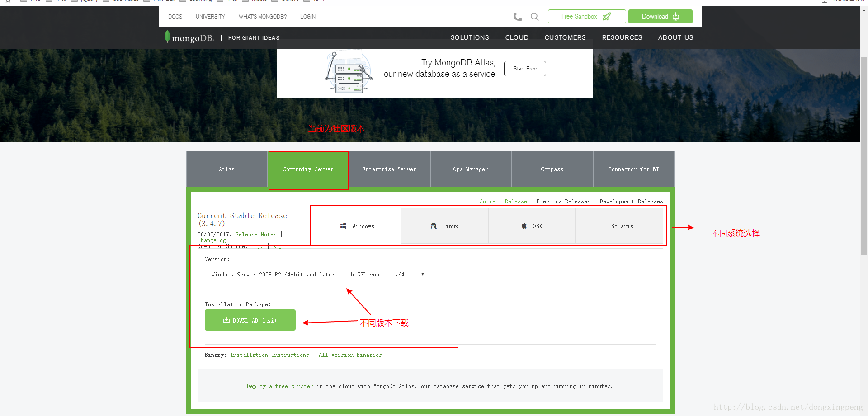Open the SOLUTIONS menu
Screen dimensions: 868x416
(x=470, y=37)
